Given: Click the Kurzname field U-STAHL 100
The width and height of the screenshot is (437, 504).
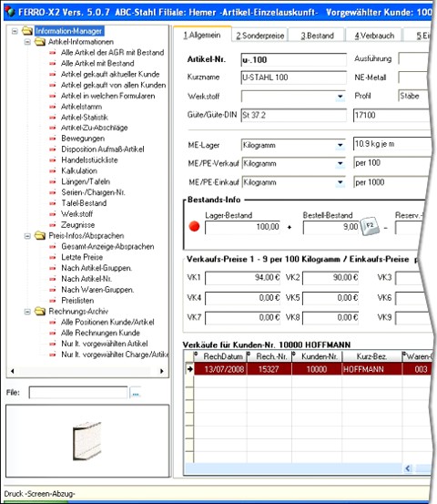Looking at the screenshot, I should (293, 77).
